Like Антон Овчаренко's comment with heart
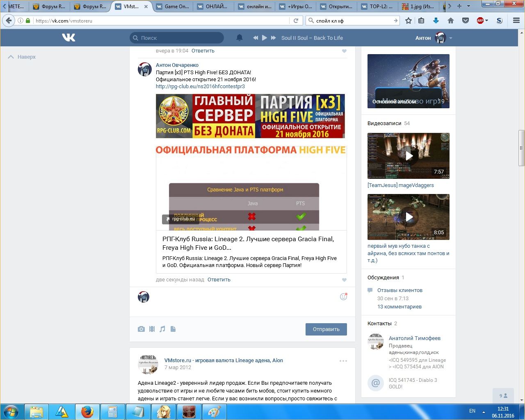This screenshot has width=525, height=420. pyautogui.click(x=344, y=280)
